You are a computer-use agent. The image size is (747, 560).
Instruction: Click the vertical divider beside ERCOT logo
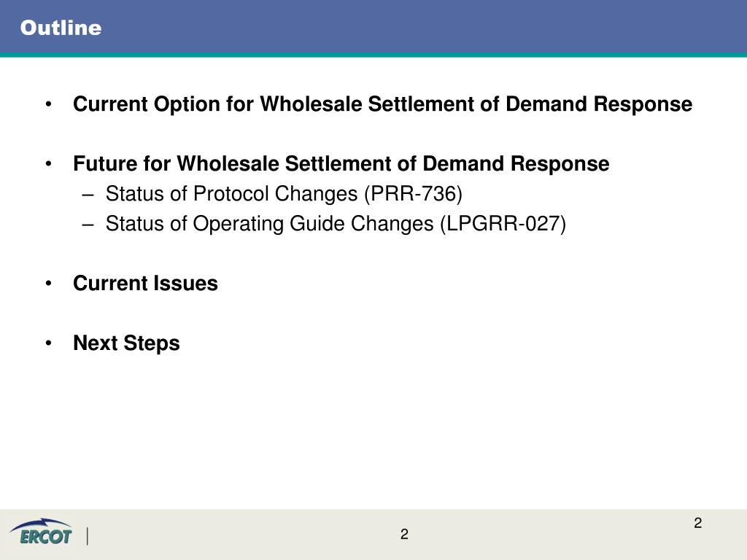point(88,536)
